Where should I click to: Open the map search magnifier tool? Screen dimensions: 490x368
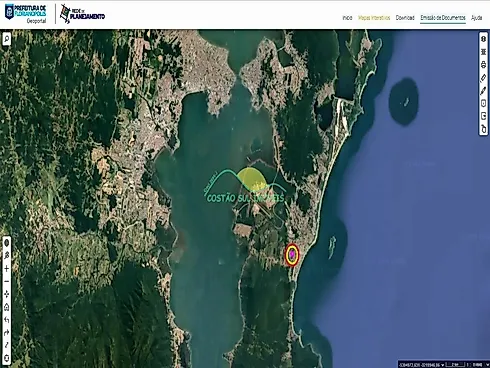click(x=7, y=39)
